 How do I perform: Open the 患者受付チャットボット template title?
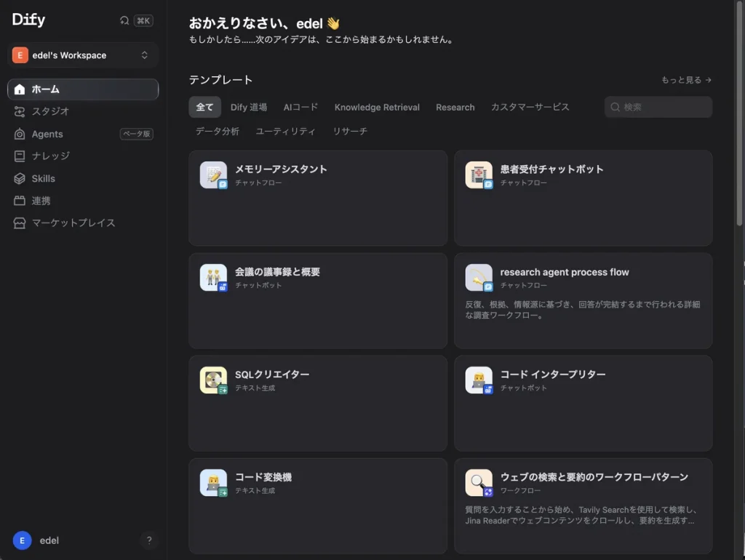[551, 169]
